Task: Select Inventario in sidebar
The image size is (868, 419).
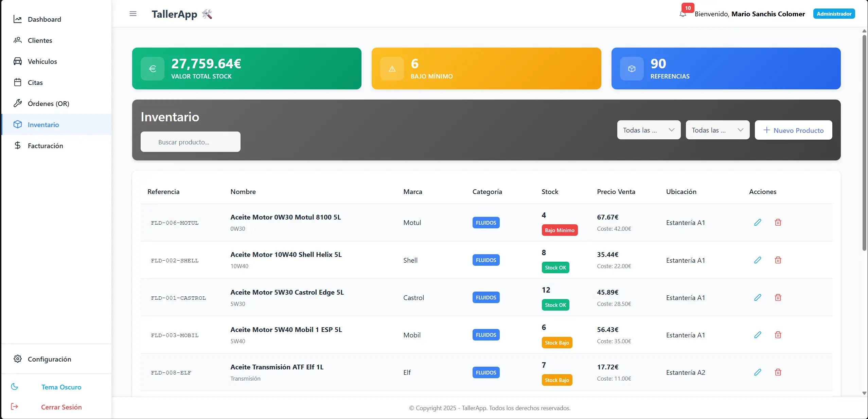Action: (x=56, y=125)
